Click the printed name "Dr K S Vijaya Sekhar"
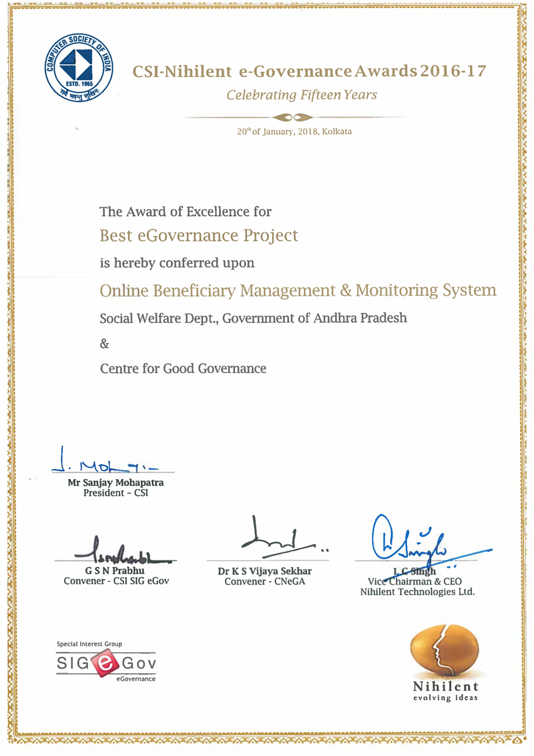Viewport: 534px width, 756px height. [265, 571]
